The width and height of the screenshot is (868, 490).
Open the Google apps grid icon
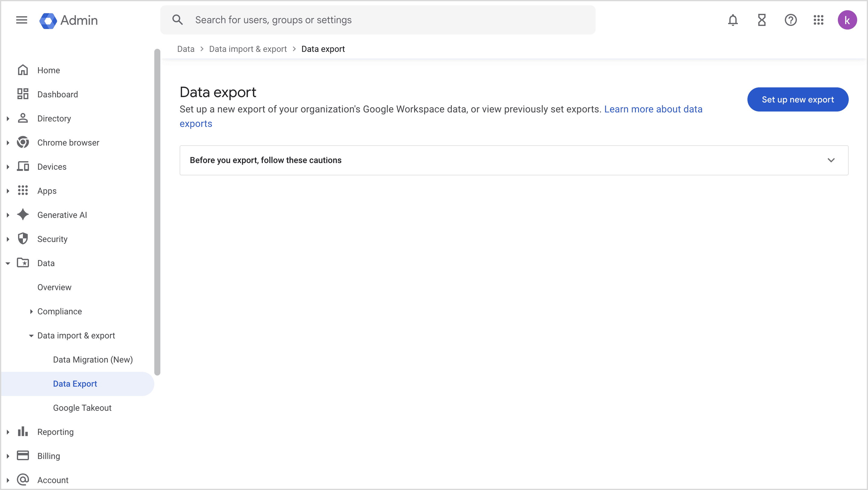819,20
